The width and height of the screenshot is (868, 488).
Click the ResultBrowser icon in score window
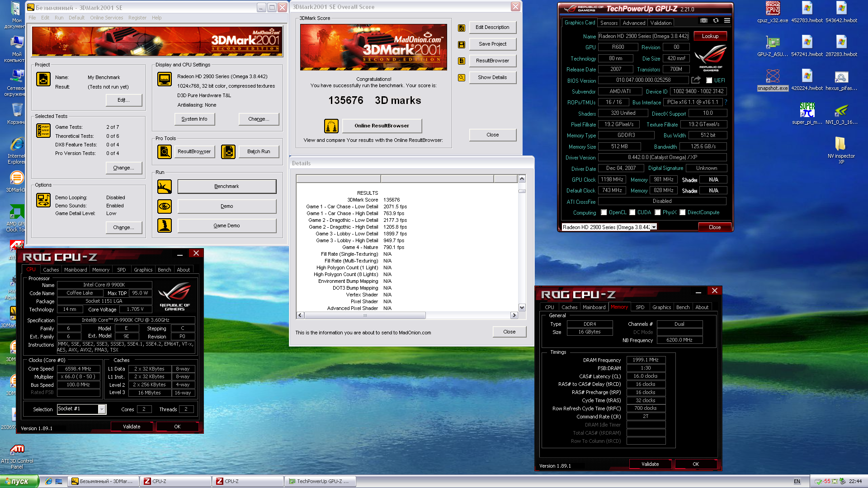(x=462, y=61)
